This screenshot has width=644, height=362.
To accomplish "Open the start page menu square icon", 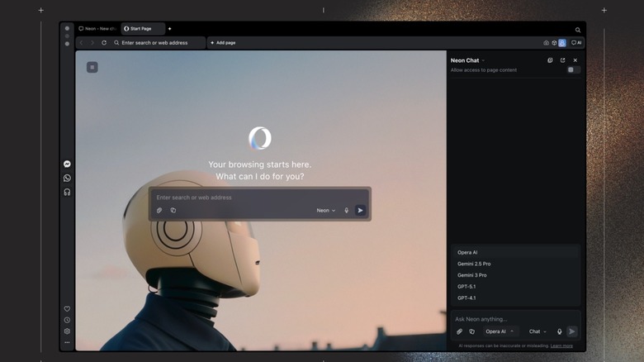I will (x=92, y=67).
